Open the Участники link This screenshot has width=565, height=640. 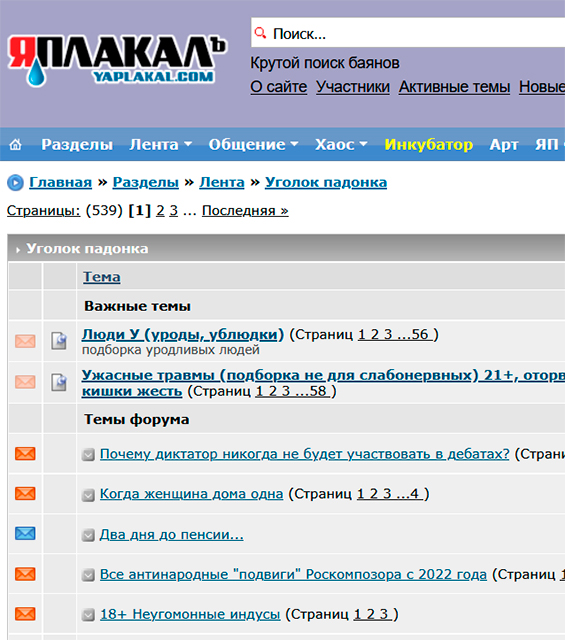[353, 87]
